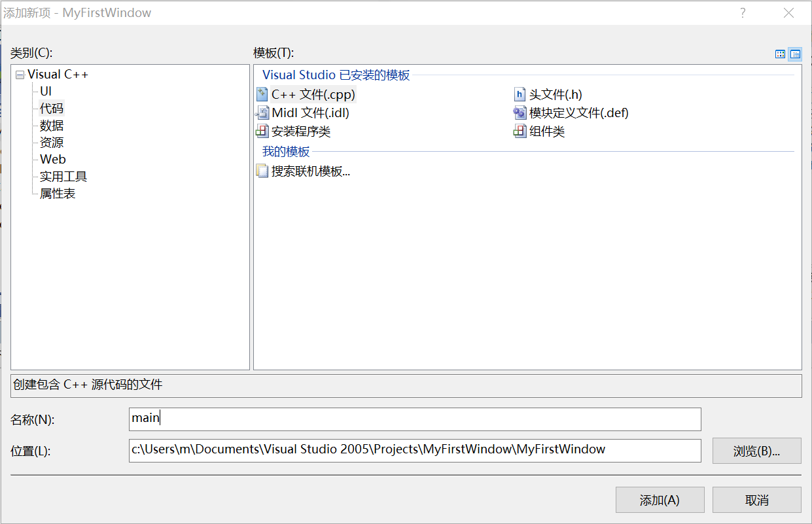Click the 名称 input field
Image resolution: width=812 pixels, height=524 pixels.
[x=415, y=419]
